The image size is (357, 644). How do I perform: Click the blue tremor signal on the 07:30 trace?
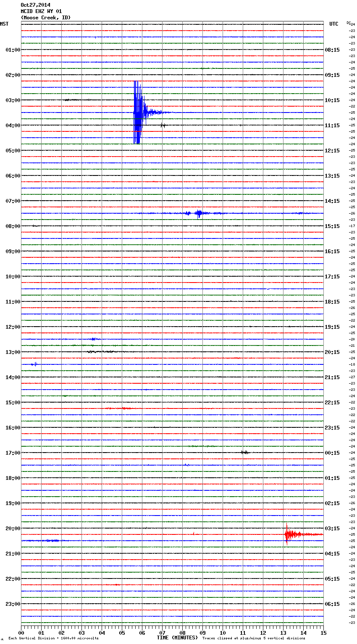point(199,213)
